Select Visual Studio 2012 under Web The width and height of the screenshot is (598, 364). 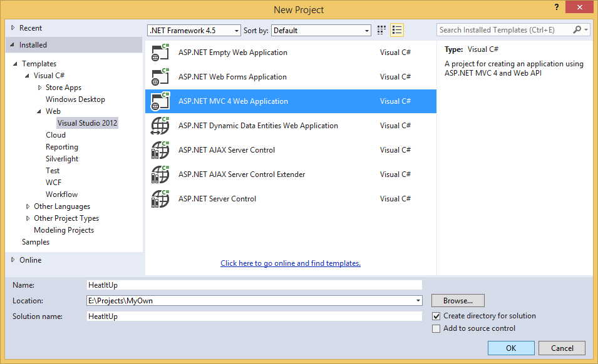click(x=87, y=123)
